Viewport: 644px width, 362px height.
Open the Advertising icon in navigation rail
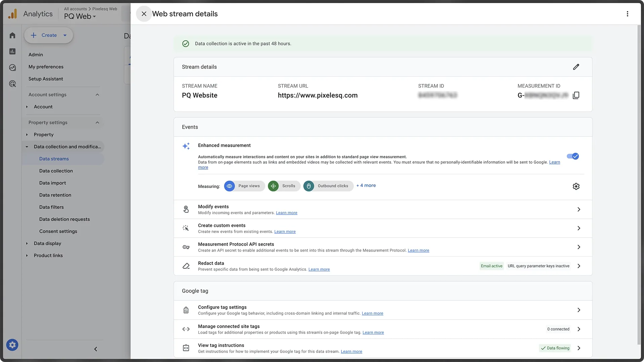pos(12,84)
